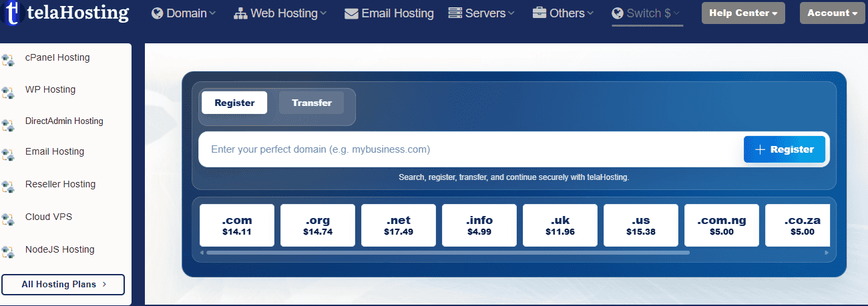868x306 pixels.
Task: Open Email Hosting in the top navigation
Action: tap(389, 13)
